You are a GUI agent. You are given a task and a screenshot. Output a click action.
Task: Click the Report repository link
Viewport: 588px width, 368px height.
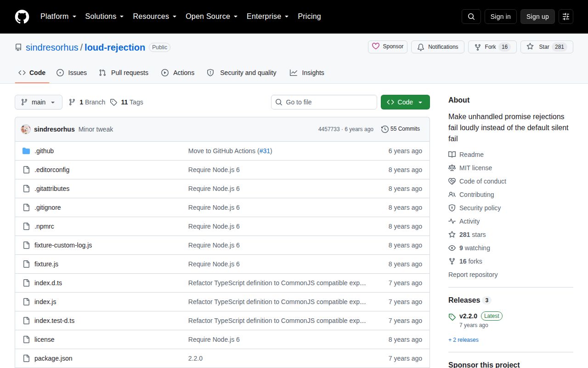[473, 275]
